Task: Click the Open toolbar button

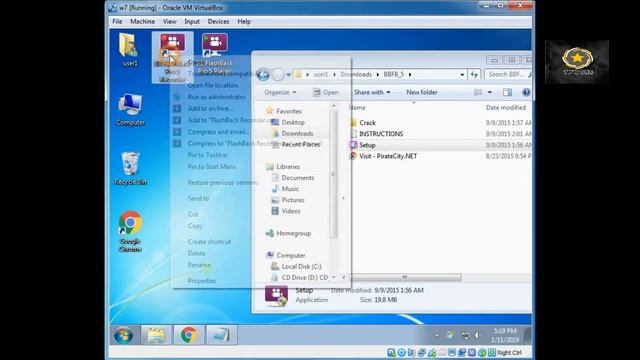Action: [326, 92]
